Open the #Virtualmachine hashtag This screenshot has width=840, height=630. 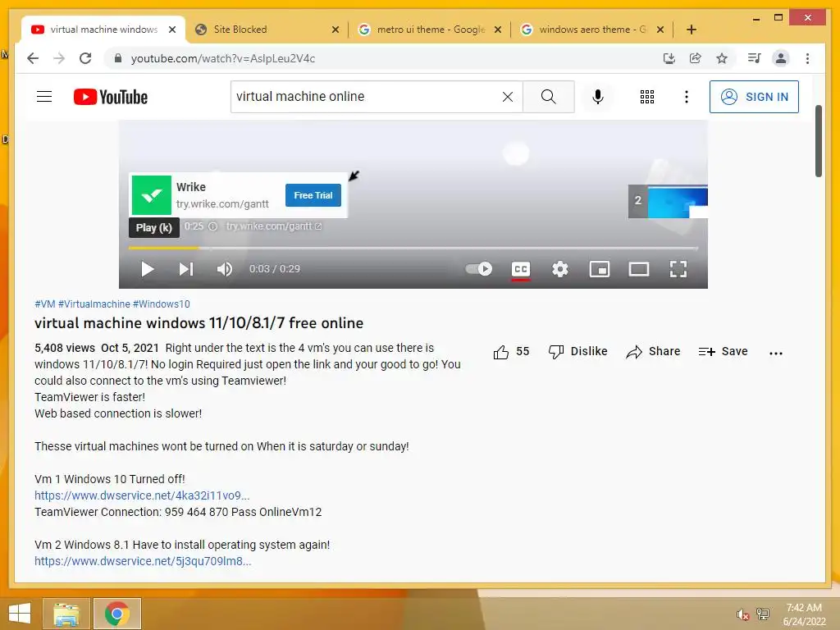(x=94, y=304)
